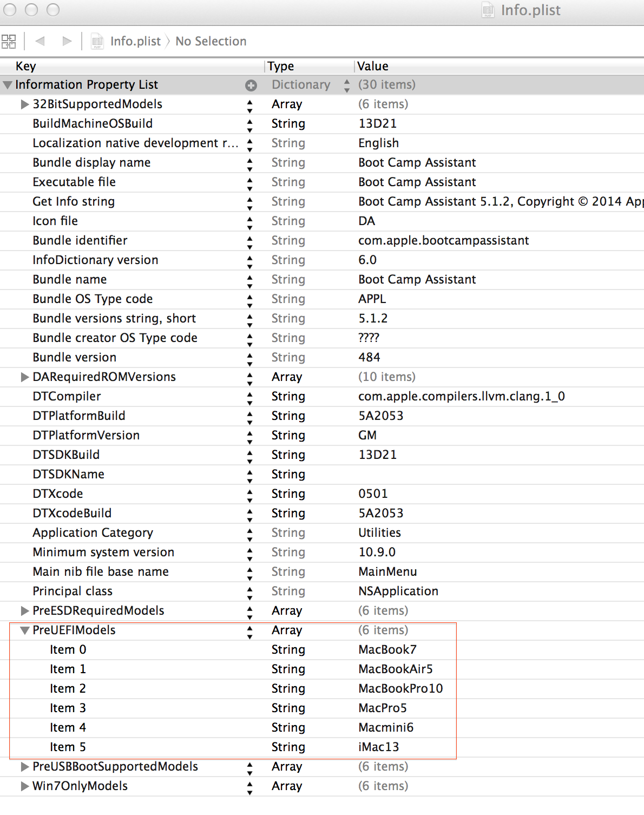Click the plus button on Information Property List

[x=251, y=85]
